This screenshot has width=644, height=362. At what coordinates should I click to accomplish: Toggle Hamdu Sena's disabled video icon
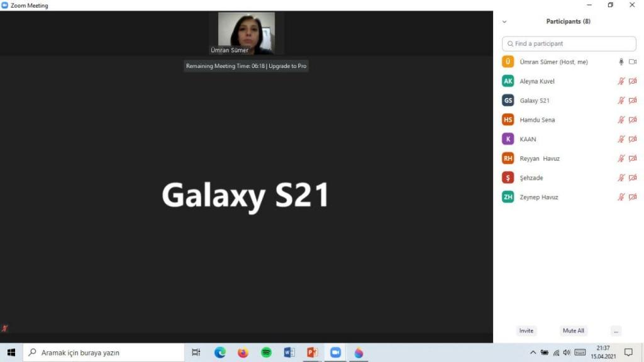[633, 120]
